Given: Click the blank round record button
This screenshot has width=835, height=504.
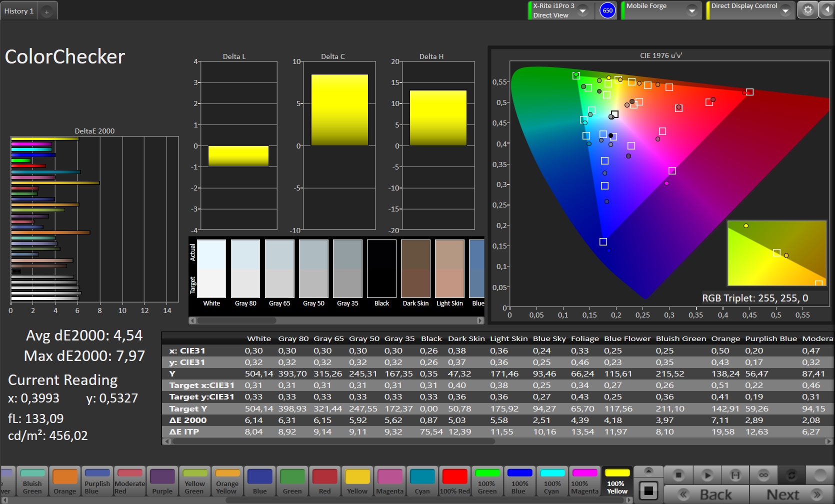Looking at the screenshot, I should [820, 475].
